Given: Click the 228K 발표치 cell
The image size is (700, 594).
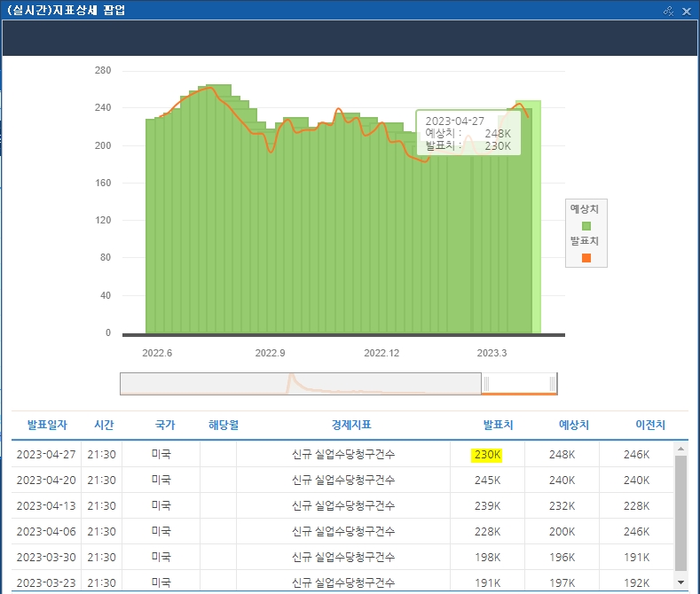Looking at the screenshot, I should (487, 532).
